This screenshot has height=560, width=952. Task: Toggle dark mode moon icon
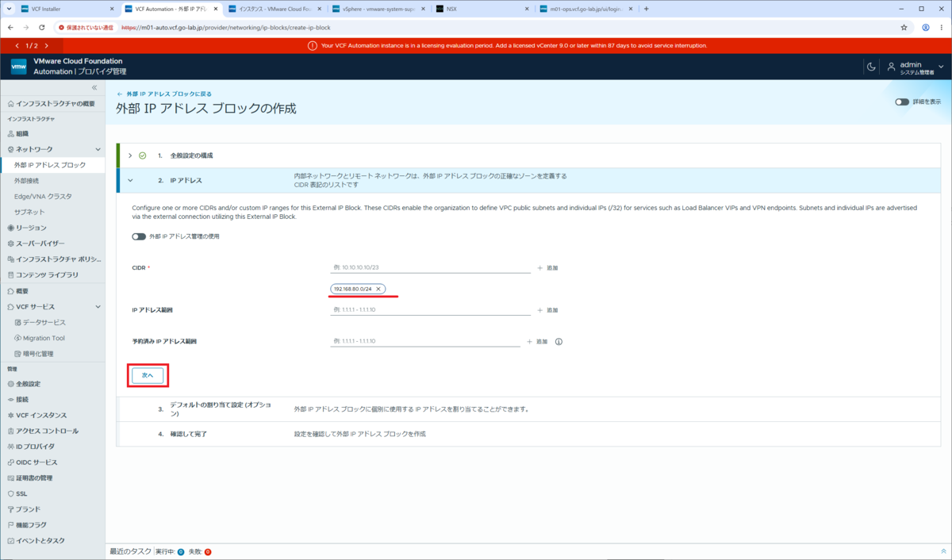871,67
